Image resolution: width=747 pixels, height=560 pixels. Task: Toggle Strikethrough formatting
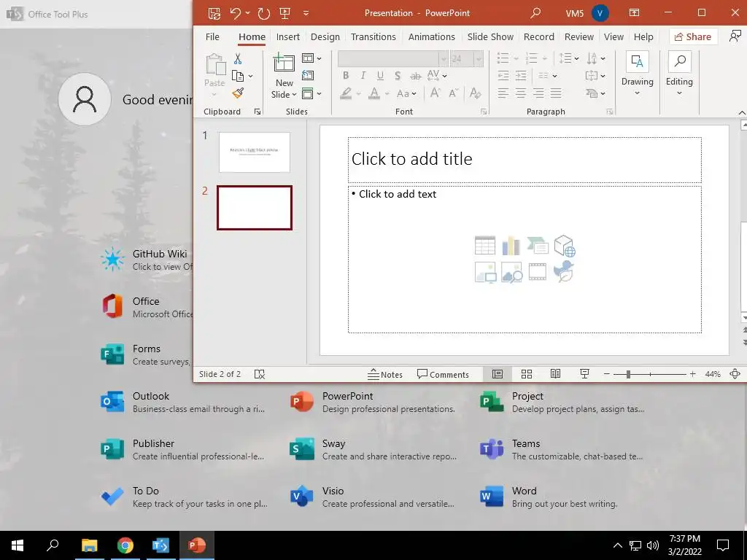pos(415,76)
